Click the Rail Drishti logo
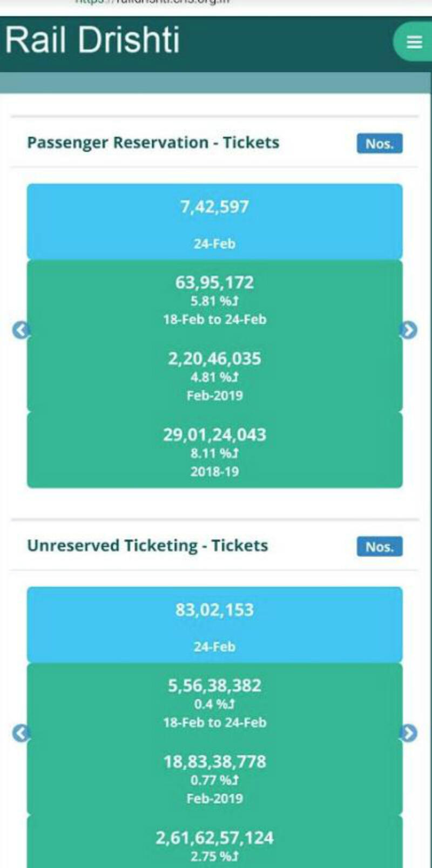432x868 pixels. click(x=92, y=43)
